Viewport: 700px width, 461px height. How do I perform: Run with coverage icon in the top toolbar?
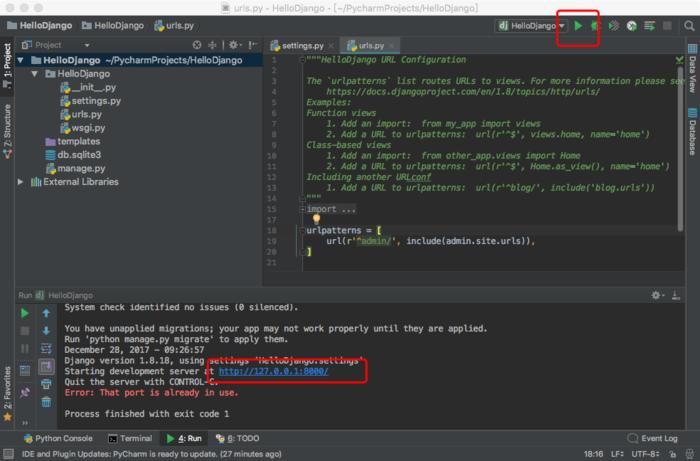[614, 26]
